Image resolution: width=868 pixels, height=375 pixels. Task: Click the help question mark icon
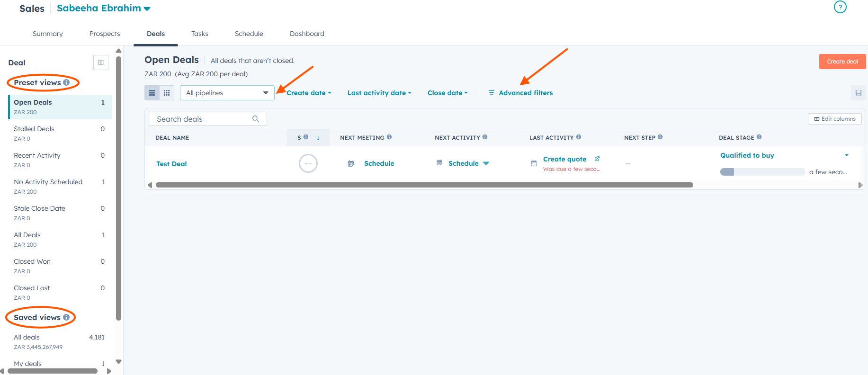coord(840,7)
